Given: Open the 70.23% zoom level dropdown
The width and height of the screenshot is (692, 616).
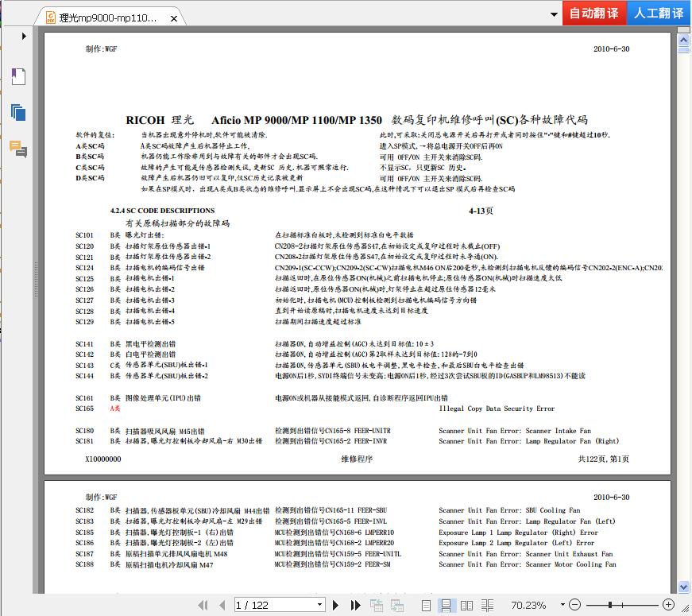Looking at the screenshot, I should click(562, 604).
